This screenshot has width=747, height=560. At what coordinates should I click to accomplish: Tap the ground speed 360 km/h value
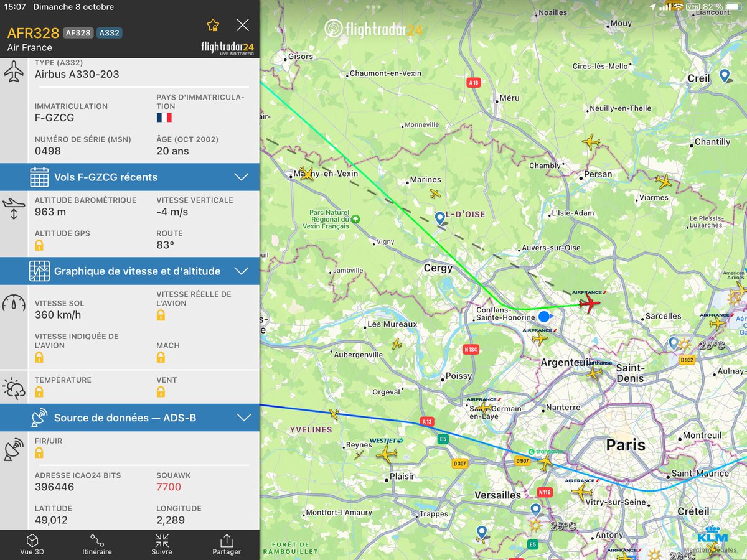coord(58,315)
